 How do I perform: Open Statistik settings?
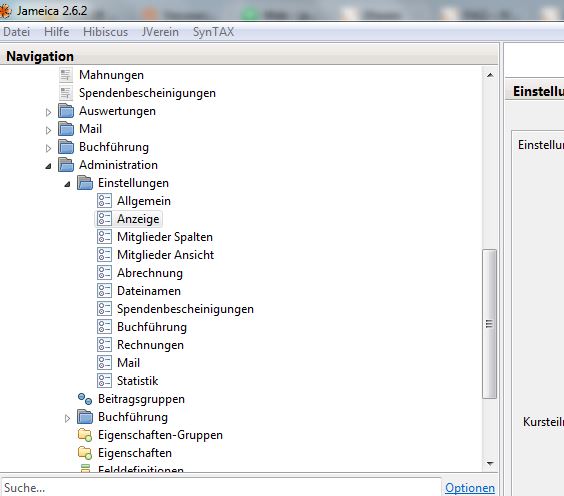[137, 381]
